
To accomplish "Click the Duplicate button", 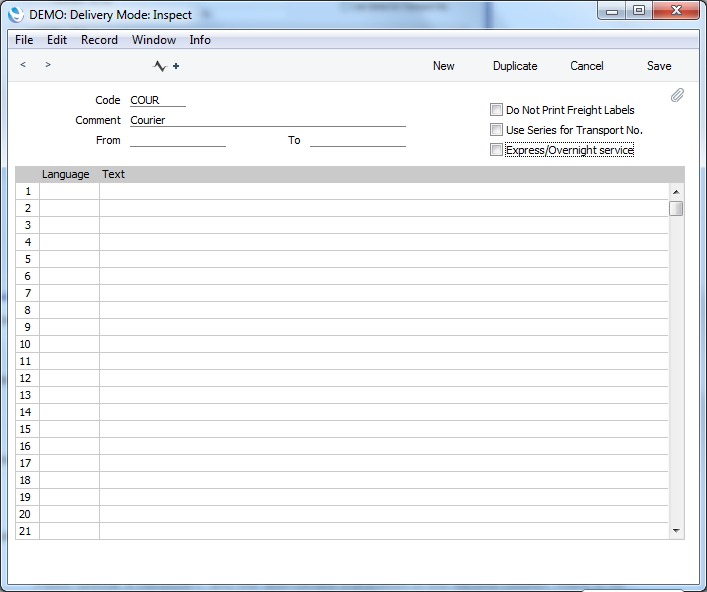I will point(515,66).
